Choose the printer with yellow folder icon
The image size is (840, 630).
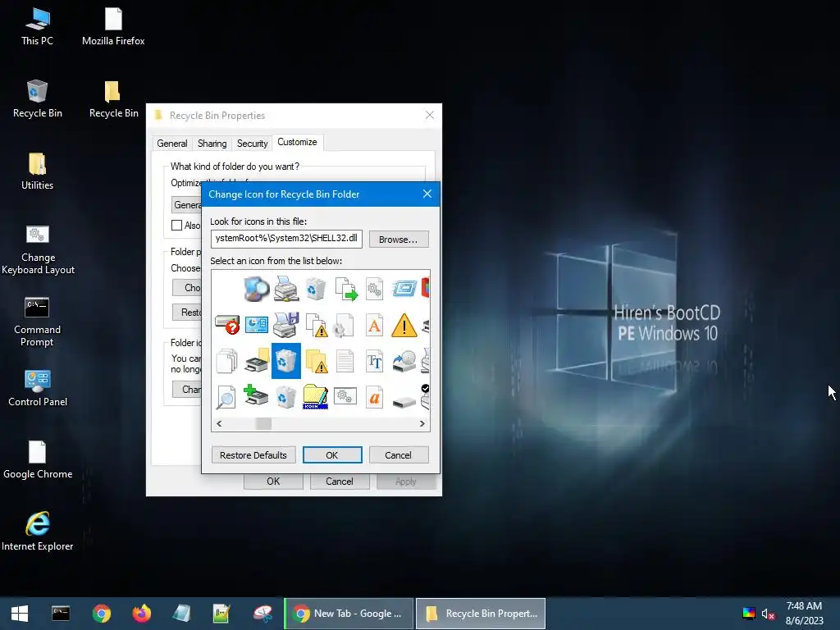257,361
